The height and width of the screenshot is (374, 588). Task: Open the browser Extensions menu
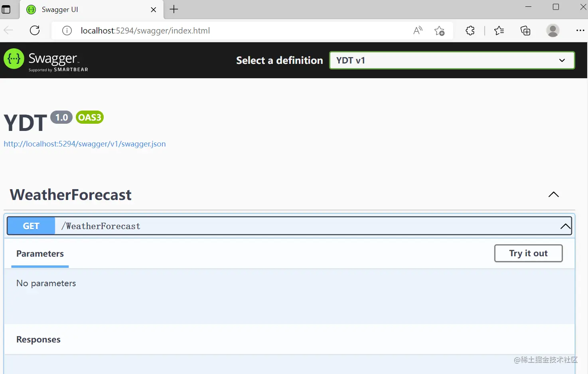coord(470,30)
